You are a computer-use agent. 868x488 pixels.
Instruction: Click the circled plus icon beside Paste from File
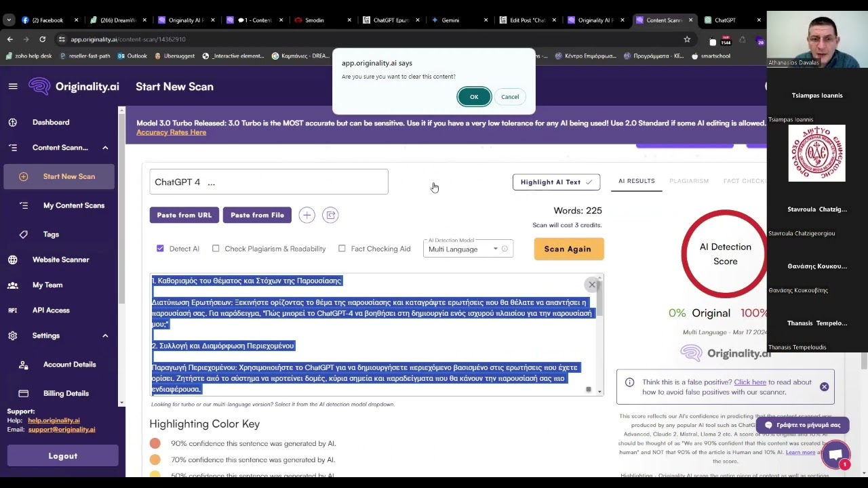[307, 215]
